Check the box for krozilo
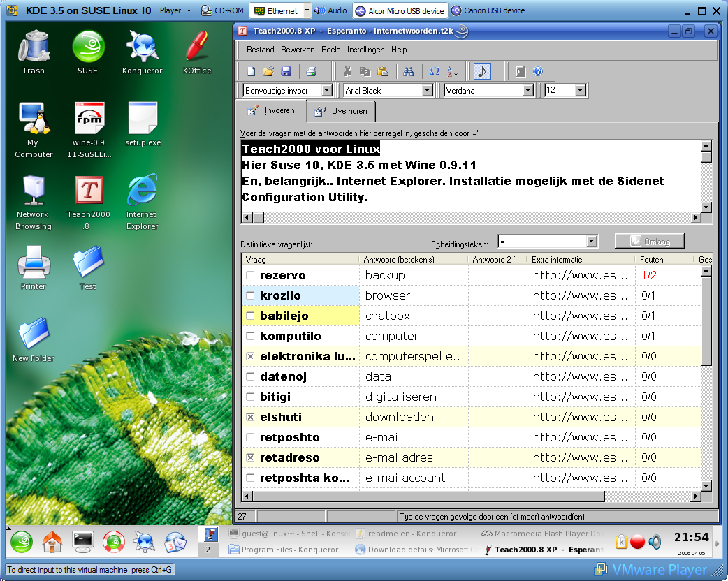 pyautogui.click(x=250, y=295)
